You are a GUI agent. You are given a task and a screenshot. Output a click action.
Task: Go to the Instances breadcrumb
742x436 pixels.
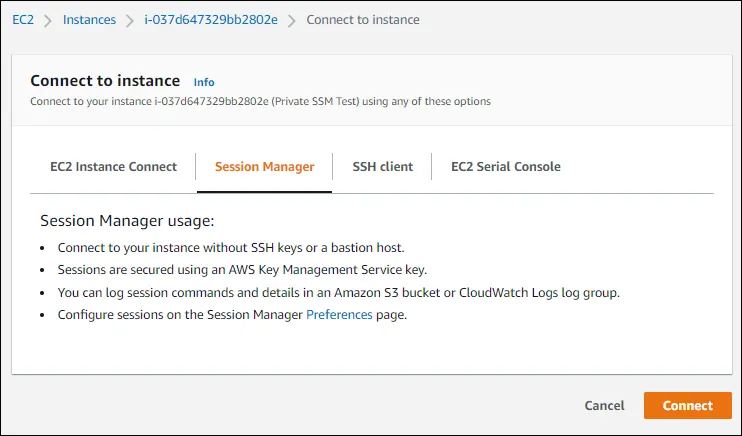click(89, 20)
